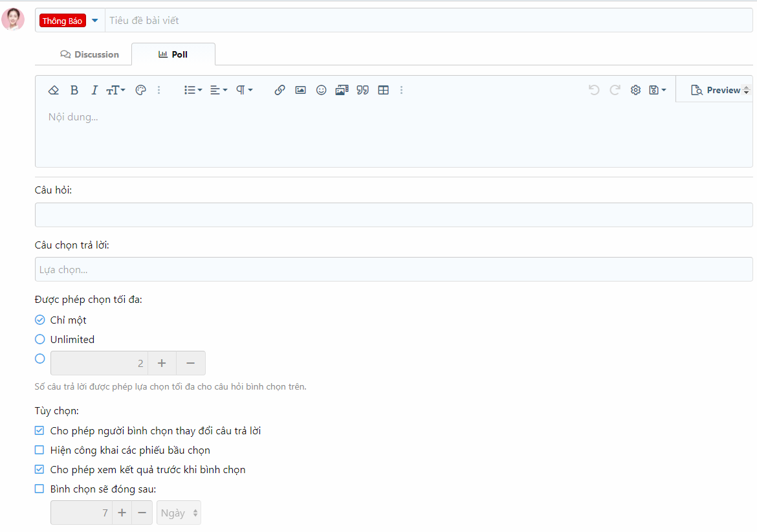Viewport: 757px width, 532px height.
Task: Click the eraser remove formatting icon
Action: coord(54,90)
